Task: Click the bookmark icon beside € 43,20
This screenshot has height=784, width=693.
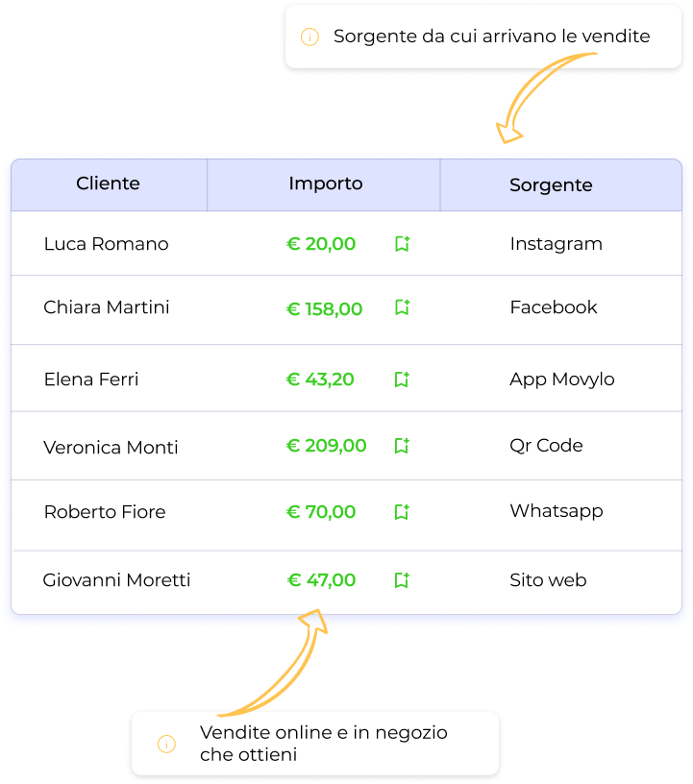Action: tap(403, 379)
